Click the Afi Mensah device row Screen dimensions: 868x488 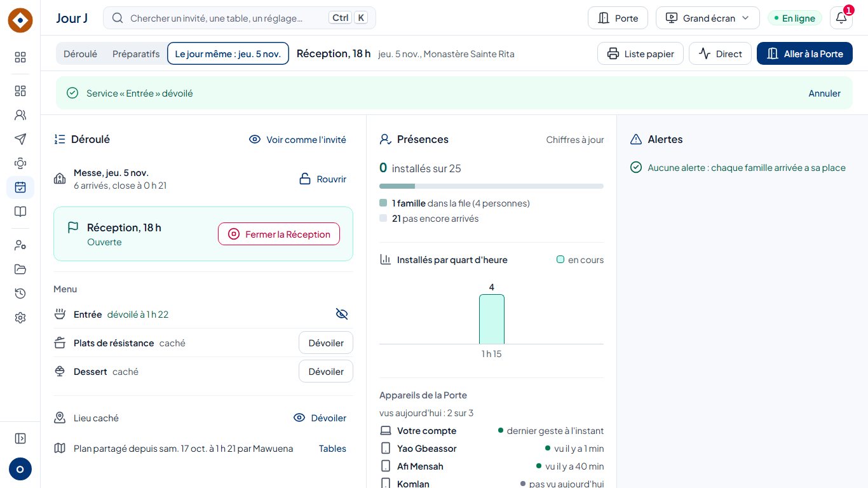pyautogui.click(x=492, y=466)
